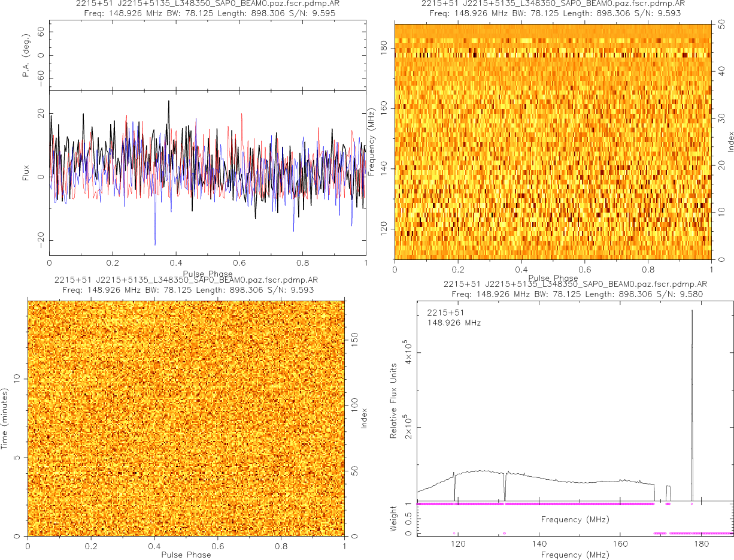Click the small bump near 172 MHz in the bandpass
This screenshot has width=734, height=560.
pyautogui.click(x=668, y=488)
